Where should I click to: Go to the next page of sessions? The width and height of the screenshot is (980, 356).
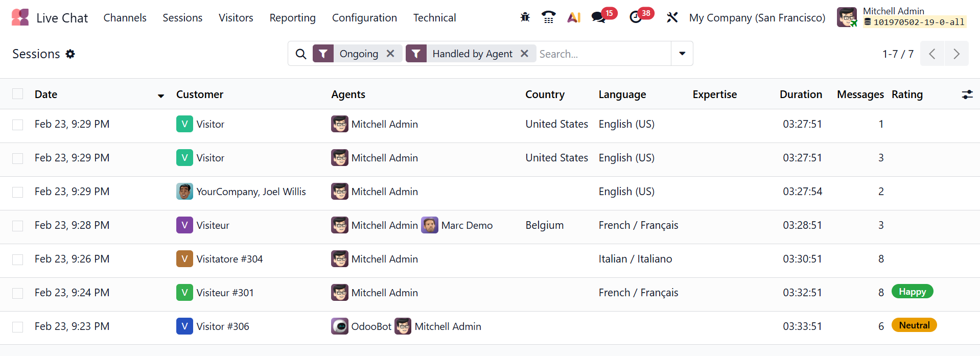tap(956, 54)
